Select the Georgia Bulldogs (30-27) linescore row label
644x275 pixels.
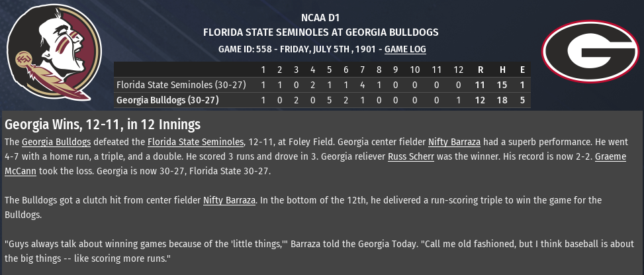(x=167, y=101)
